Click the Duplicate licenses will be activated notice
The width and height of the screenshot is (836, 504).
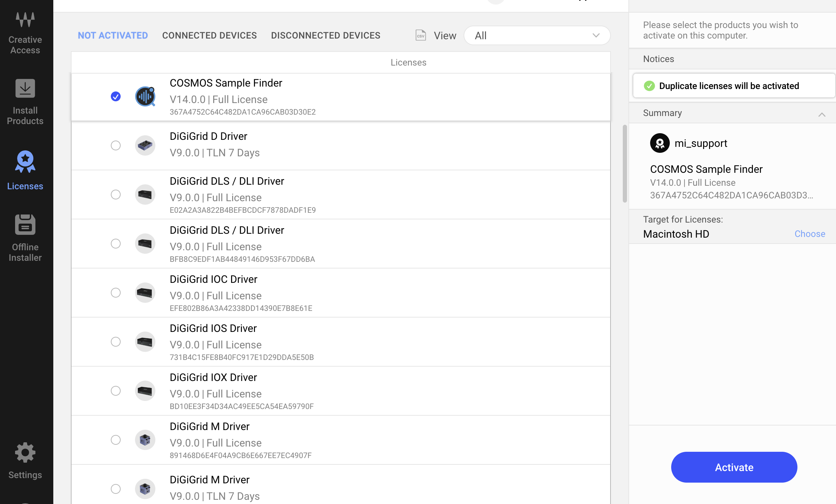tap(734, 86)
